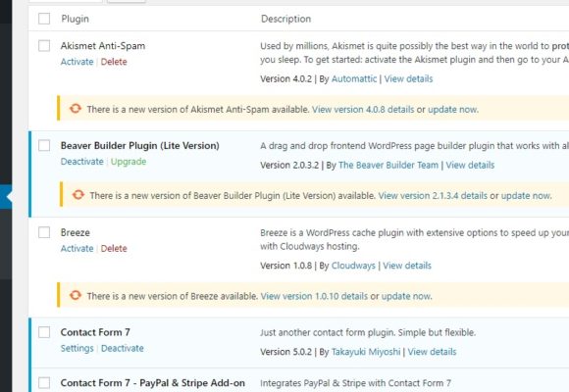Check the Breeze plugin checkbox
Screen dimensions: 569x392
coord(44,232)
